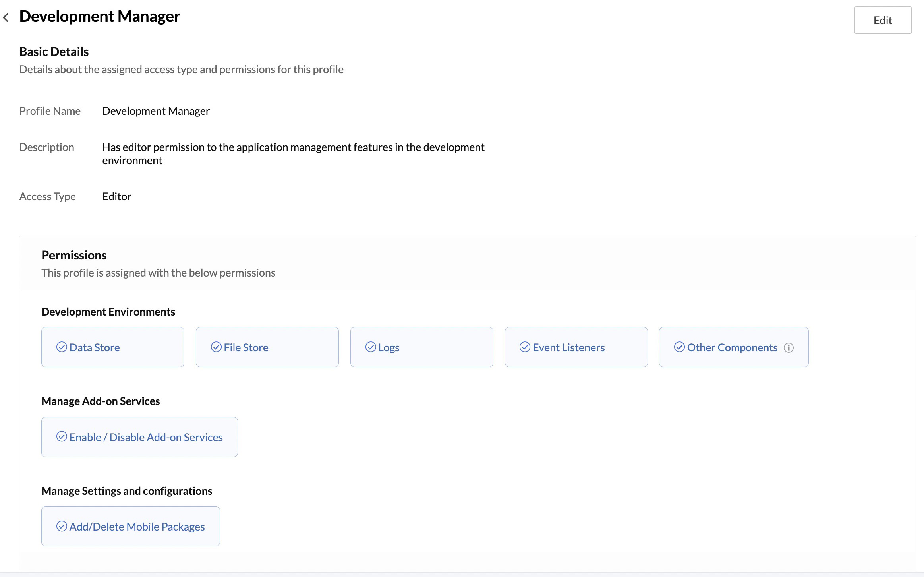Viewport: 924px width, 577px height.
Task: Click the Permissions section heading
Action: (x=74, y=255)
